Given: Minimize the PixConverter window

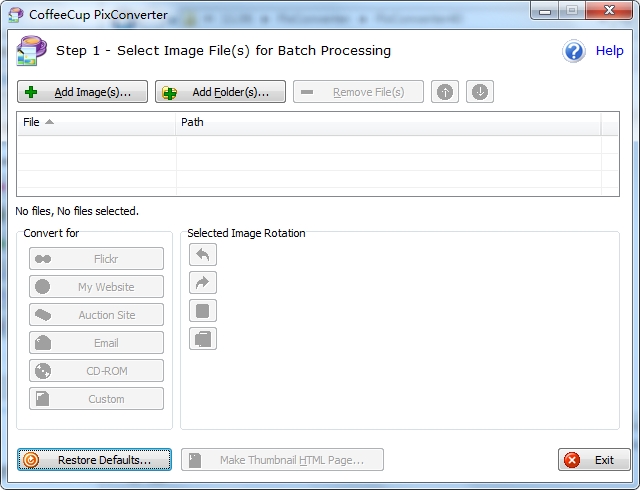Looking at the screenshot, I should point(544,11).
